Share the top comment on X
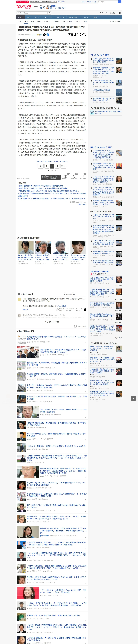Viewport: 138px width, 644px height. (x=85, y=310)
